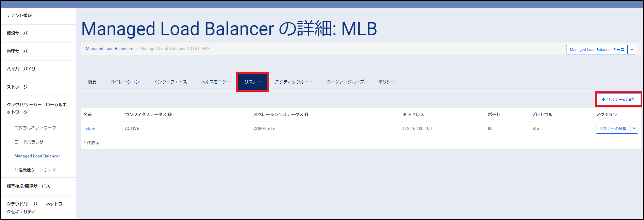Click the オペレーションステータス help question icon
Image resolution: width=644 pixels, height=220 pixels.
307,115
